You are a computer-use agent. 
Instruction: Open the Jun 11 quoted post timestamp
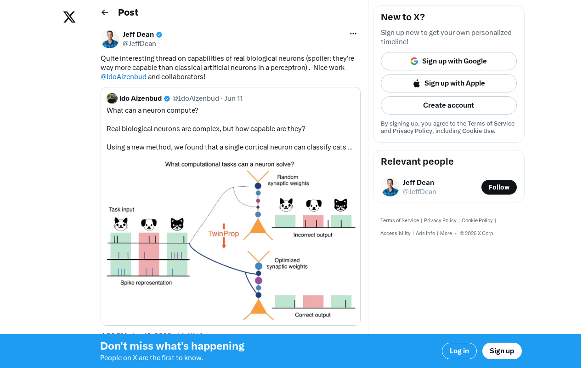click(234, 98)
